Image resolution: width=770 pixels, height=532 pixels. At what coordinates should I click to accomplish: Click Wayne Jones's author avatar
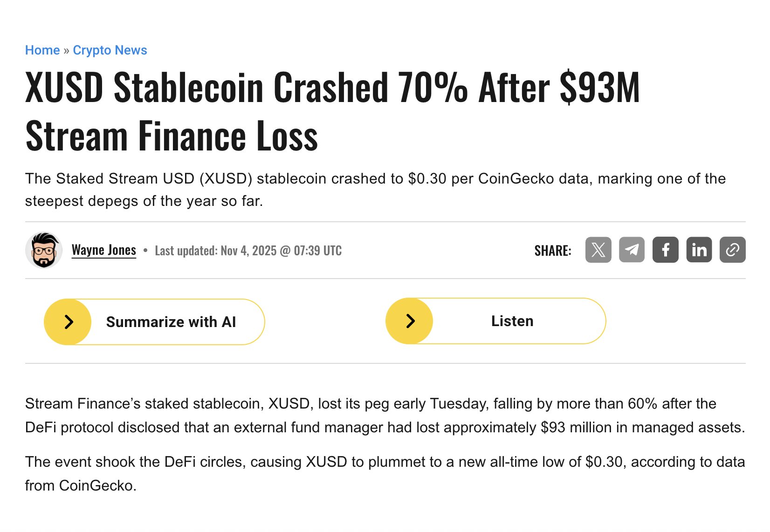[44, 250]
